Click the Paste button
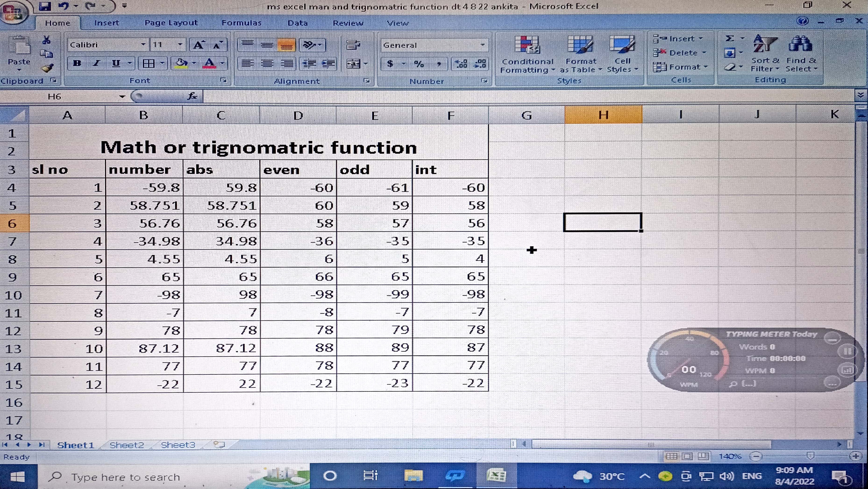Image resolution: width=868 pixels, height=489 pixels. pyautogui.click(x=19, y=50)
